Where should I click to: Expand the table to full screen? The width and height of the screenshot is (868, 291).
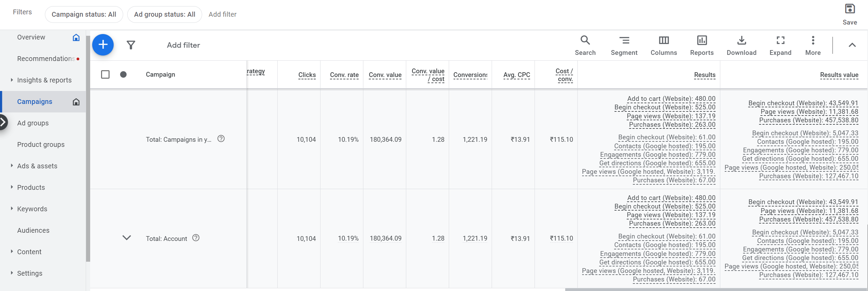(x=780, y=45)
